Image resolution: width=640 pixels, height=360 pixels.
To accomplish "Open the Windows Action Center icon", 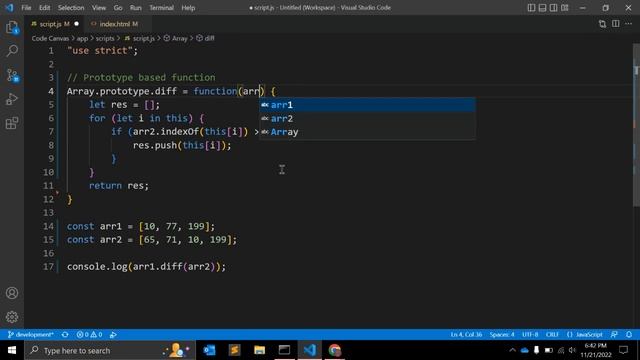I will 623,350.
